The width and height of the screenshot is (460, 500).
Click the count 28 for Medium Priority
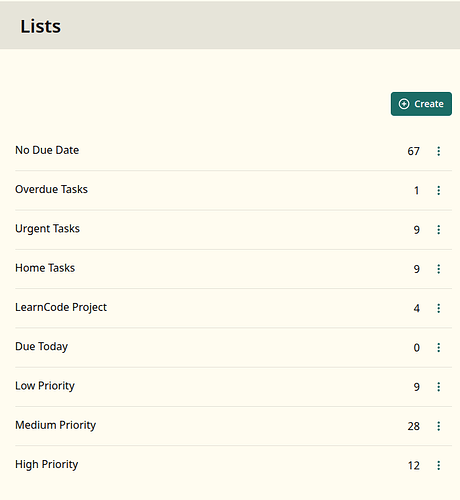[413, 426]
